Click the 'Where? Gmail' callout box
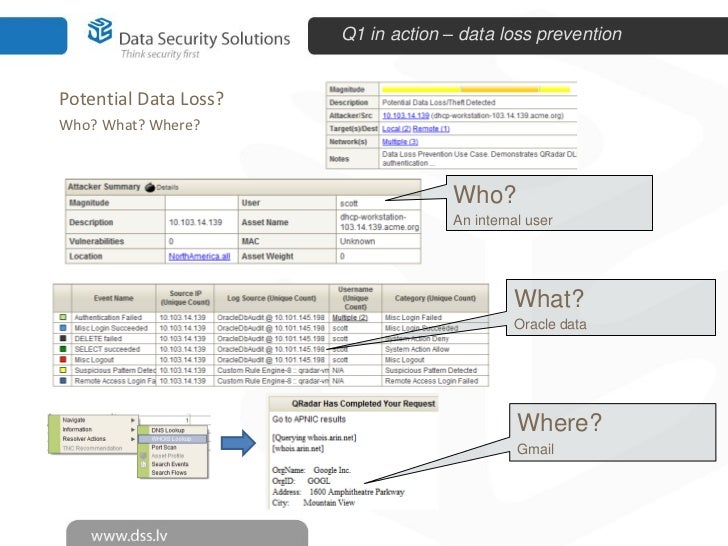This screenshot has height=546, width=728. (613, 432)
